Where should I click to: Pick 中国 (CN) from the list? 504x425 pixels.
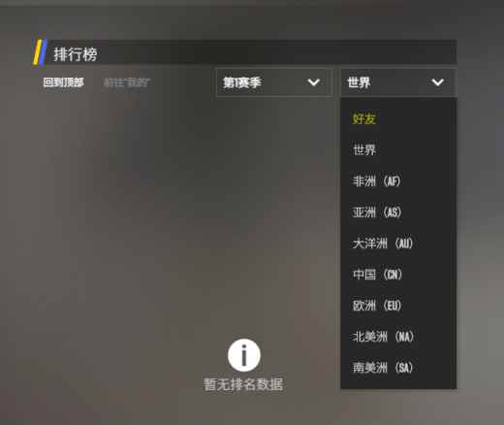pyautogui.click(x=398, y=275)
